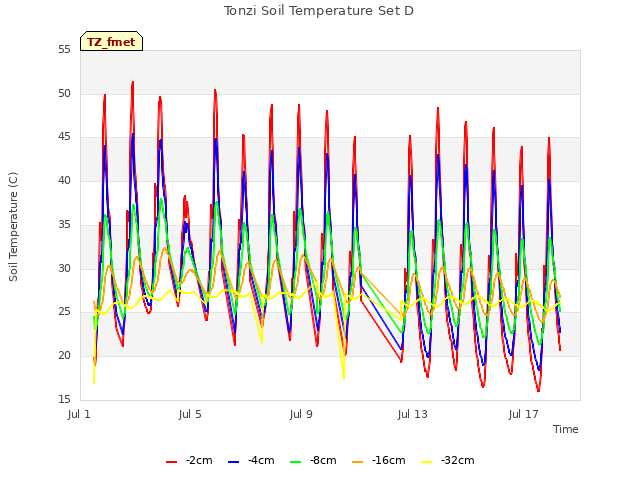This screenshot has width=640, height=480.
Task: Click the Jul 5 x-axis tick label
Action: [190, 415]
